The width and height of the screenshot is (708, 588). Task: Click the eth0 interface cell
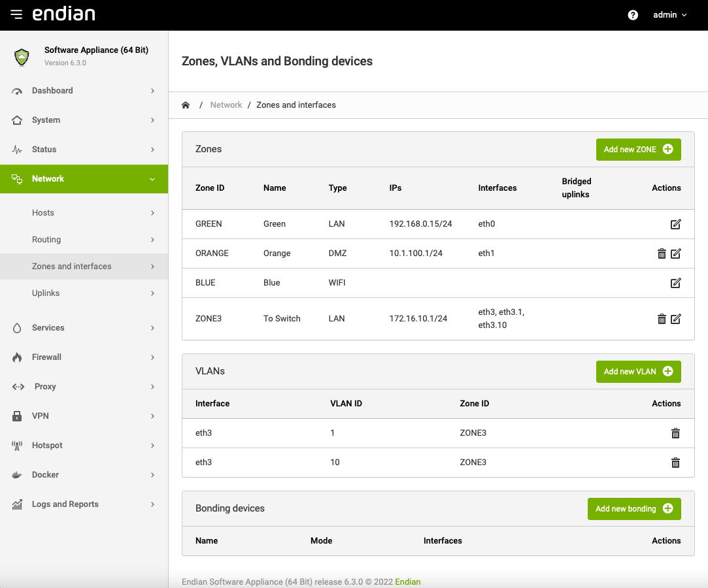point(486,224)
